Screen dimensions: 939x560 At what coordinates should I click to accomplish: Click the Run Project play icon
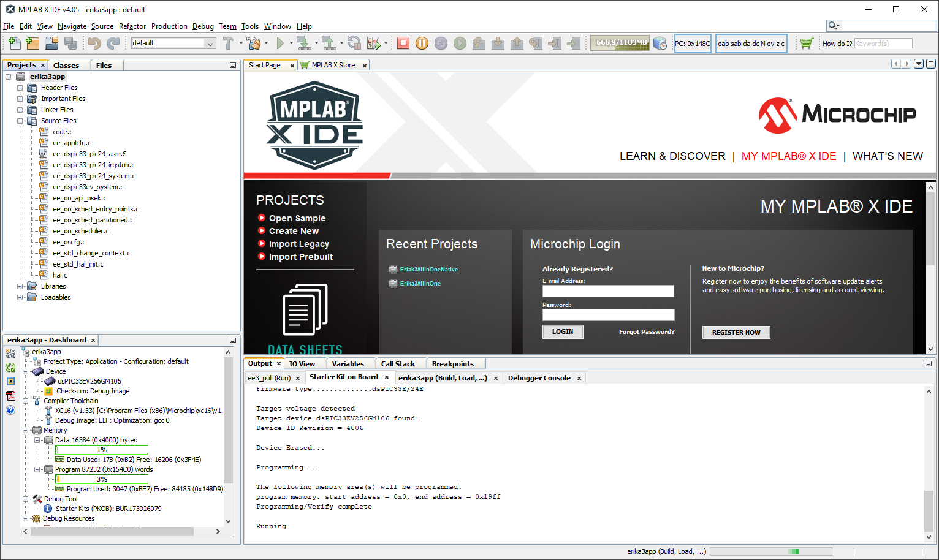(280, 43)
